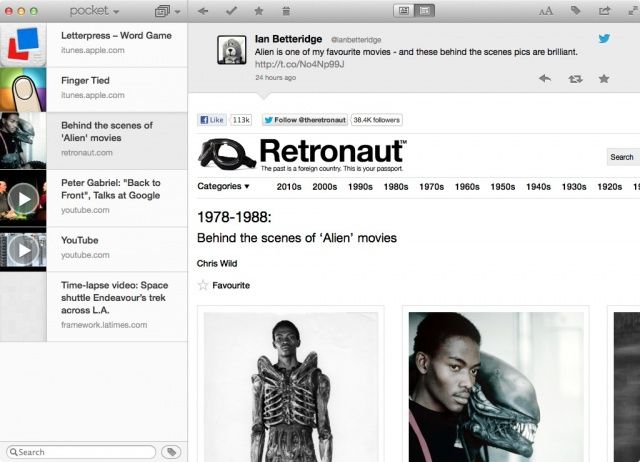Reply to the tweet
The width and height of the screenshot is (640, 462).
click(545, 78)
